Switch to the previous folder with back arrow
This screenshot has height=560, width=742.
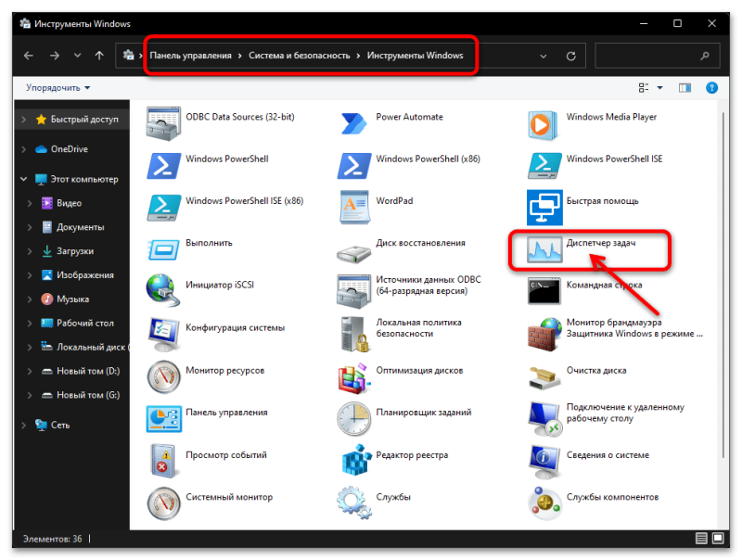point(29,55)
